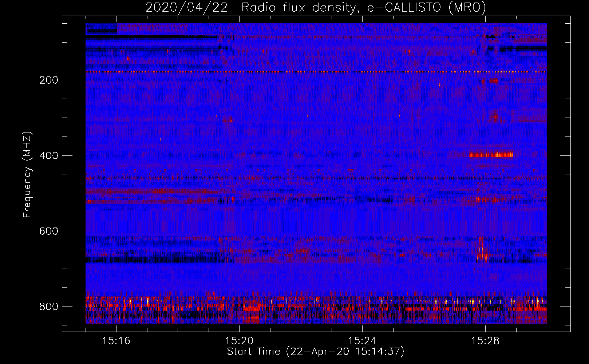Click the bright orange burst near 400 MHz
The height and width of the screenshot is (364, 589).
tap(491, 155)
